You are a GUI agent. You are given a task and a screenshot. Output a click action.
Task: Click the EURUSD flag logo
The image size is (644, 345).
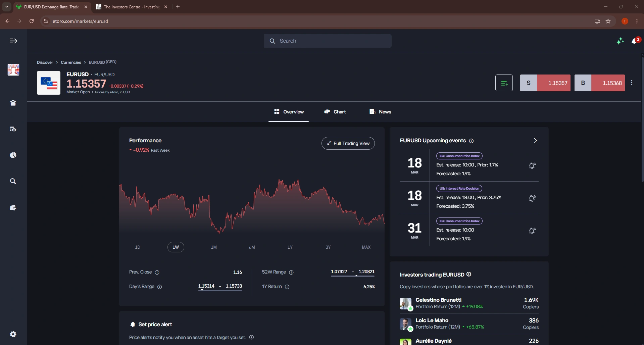[49, 83]
